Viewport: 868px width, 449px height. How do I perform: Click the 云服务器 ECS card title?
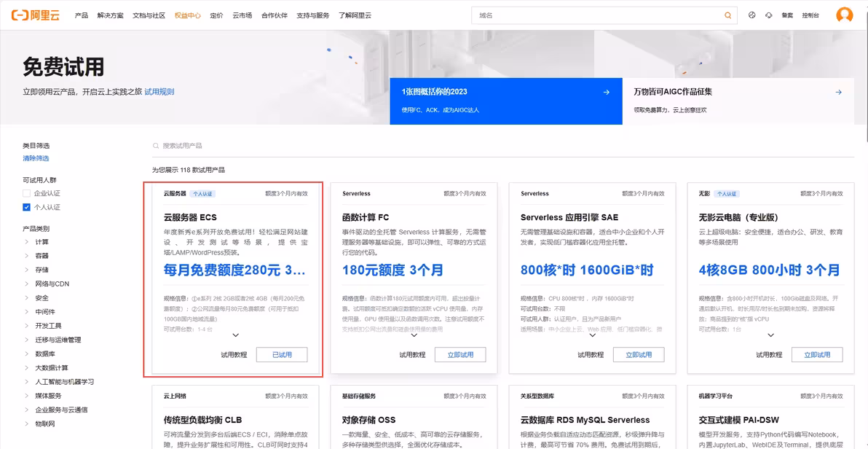[192, 217]
